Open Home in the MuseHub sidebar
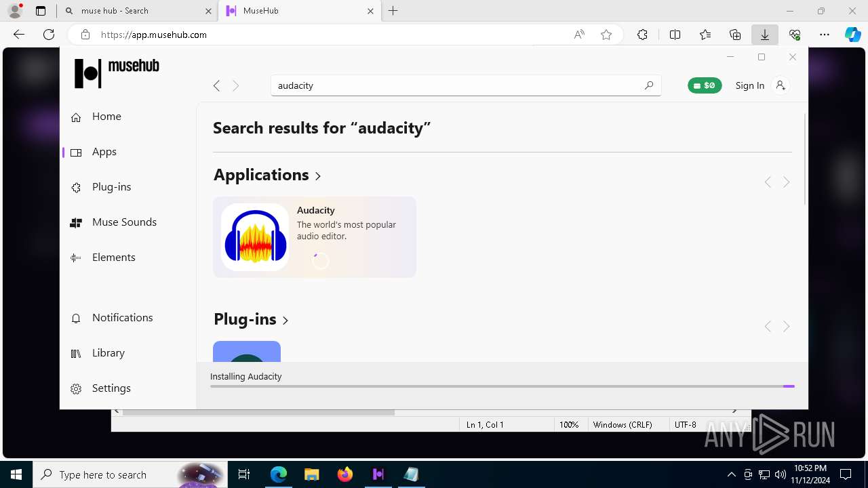Image resolution: width=868 pixels, height=488 pixels. (x=96, y=117)
